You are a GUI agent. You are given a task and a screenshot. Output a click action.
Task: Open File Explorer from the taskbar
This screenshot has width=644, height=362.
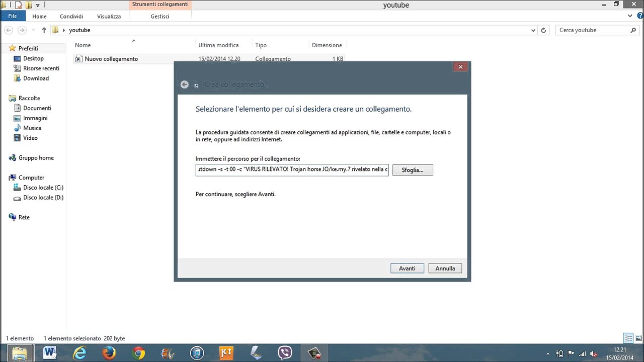point(20,353)
